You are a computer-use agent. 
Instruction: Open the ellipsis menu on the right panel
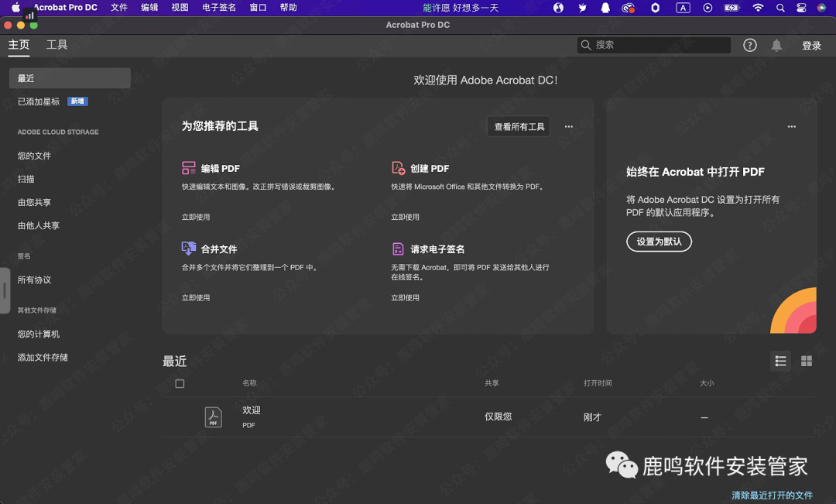coord(791,126)
